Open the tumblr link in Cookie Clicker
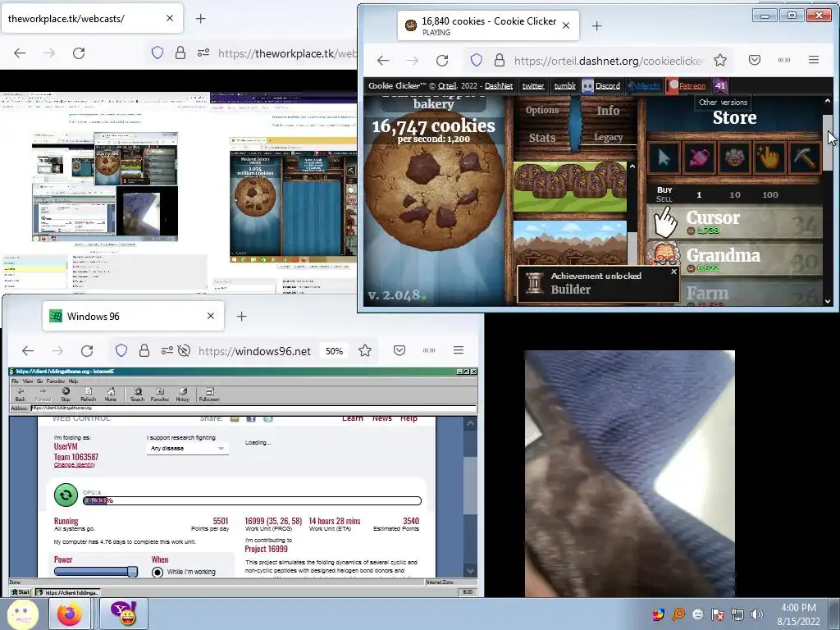Viewport: 840px width, 630px height. [564, 85]
